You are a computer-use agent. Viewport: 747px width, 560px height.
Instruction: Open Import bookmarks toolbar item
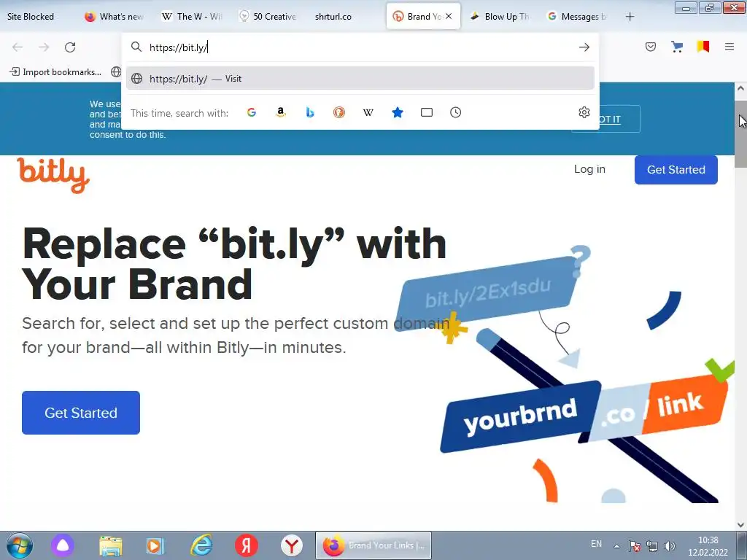(x=55, y=72)
